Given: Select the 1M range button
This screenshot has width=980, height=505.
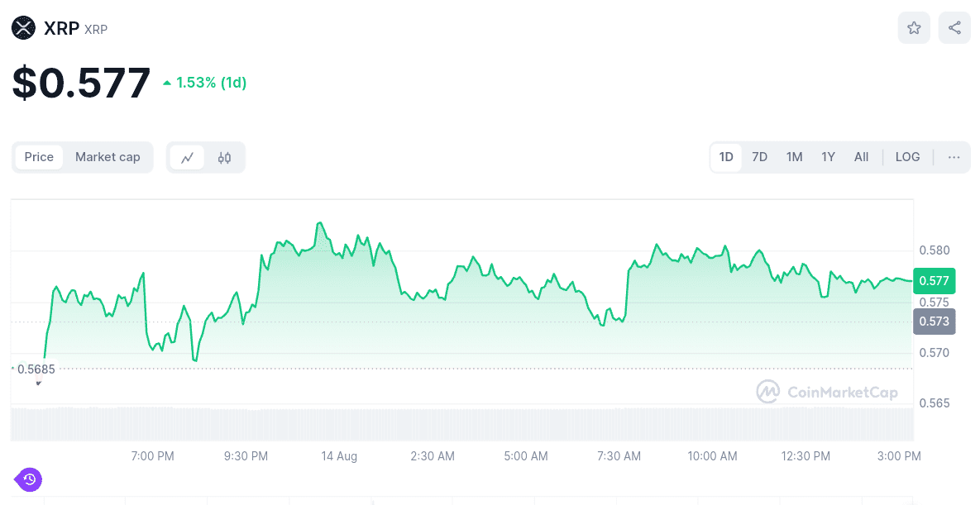Looking at the screenshot, I should pos(794,156).
